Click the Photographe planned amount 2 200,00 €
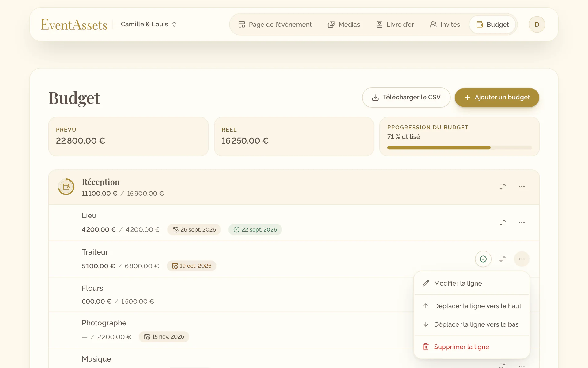Image resolution: width=588 pixels, height=368 pixels. click(x=114, y=337)
